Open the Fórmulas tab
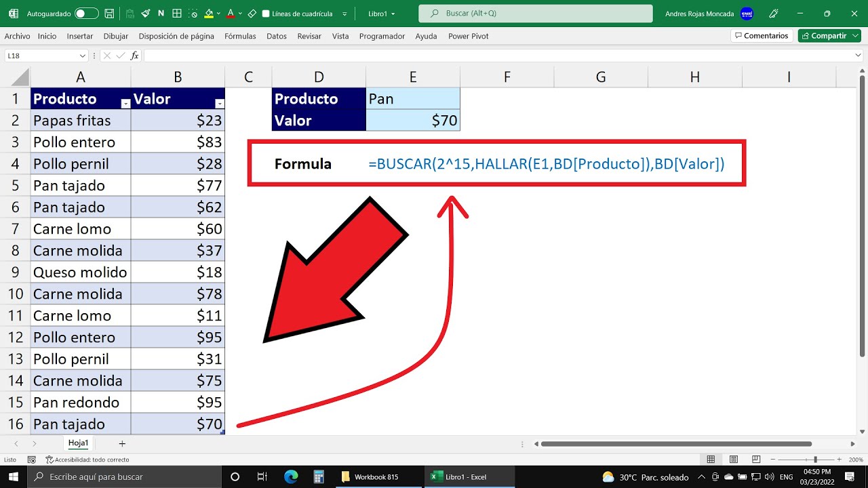The width and height of the screenshot is (868, 488). coord(240,36)
